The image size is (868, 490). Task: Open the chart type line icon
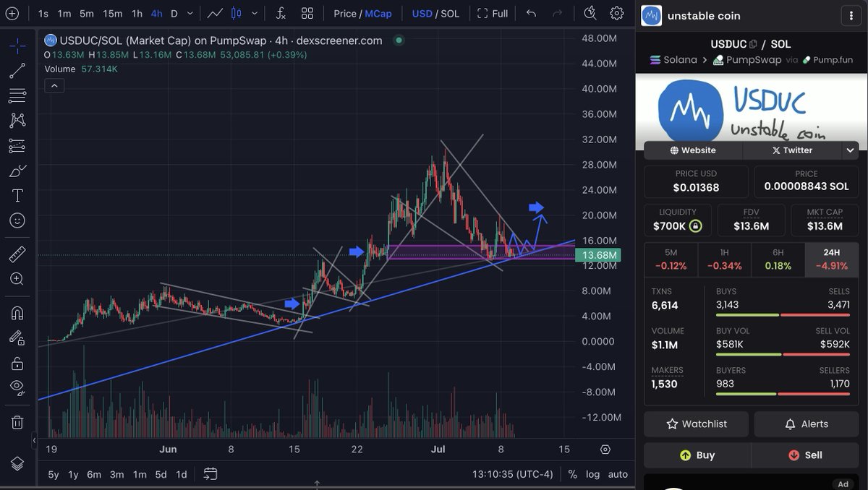pos(215,13)
